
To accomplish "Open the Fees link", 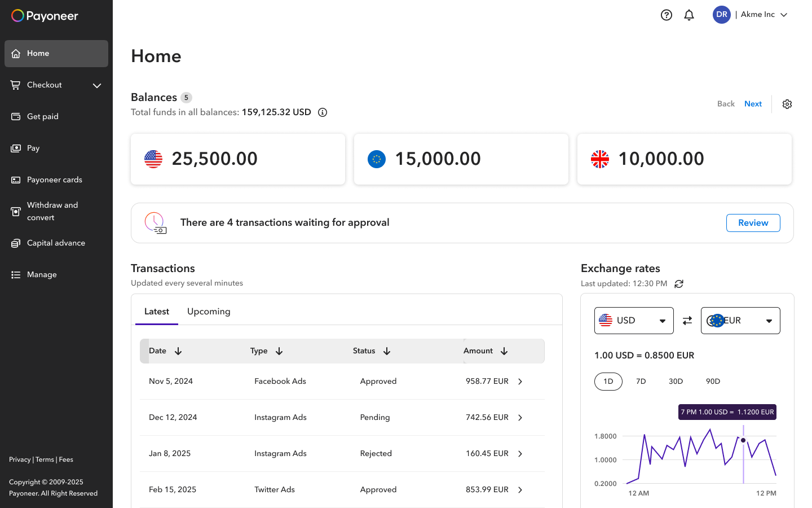I will tap(66, 459).
